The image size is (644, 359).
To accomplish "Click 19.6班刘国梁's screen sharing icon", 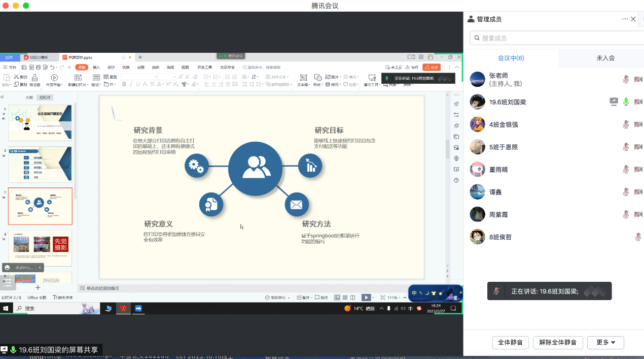I will click(614, 102).
